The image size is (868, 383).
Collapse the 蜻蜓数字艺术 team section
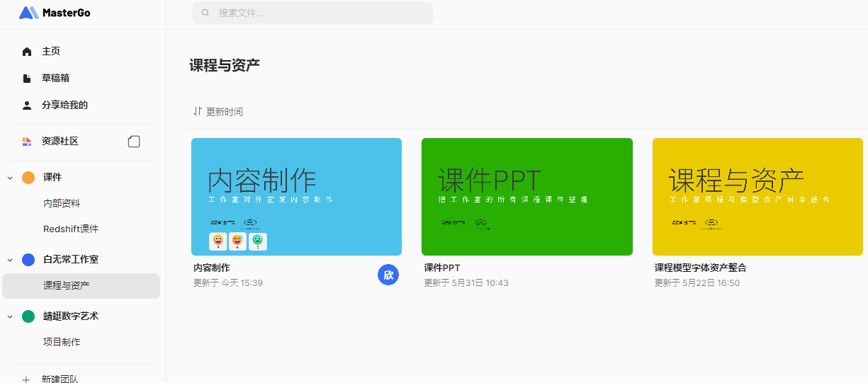click(10, 316)
